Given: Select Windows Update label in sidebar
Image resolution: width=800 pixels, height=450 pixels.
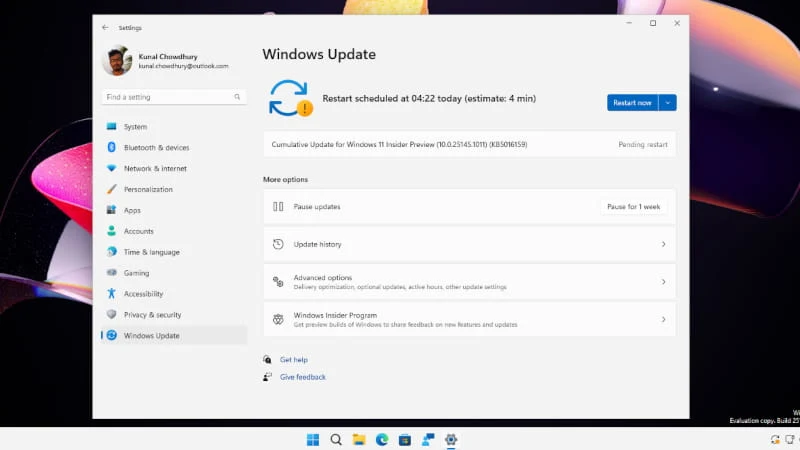Looking at the screenshot, I should [x=152, y=336].
